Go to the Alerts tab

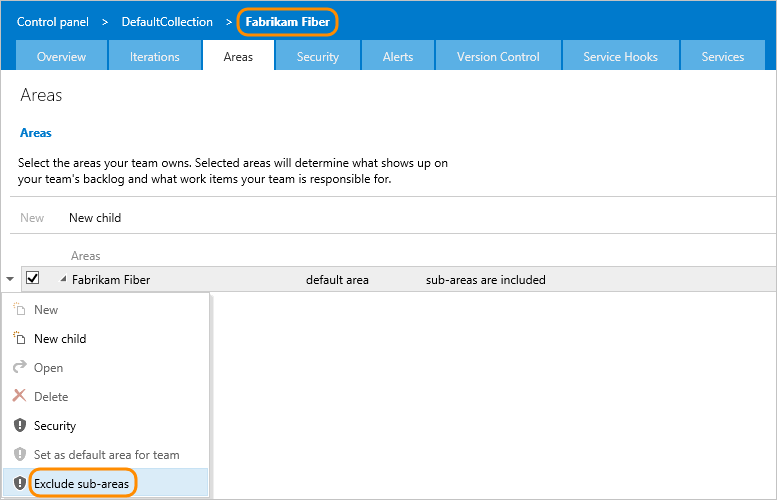click(x=398, y=56)
